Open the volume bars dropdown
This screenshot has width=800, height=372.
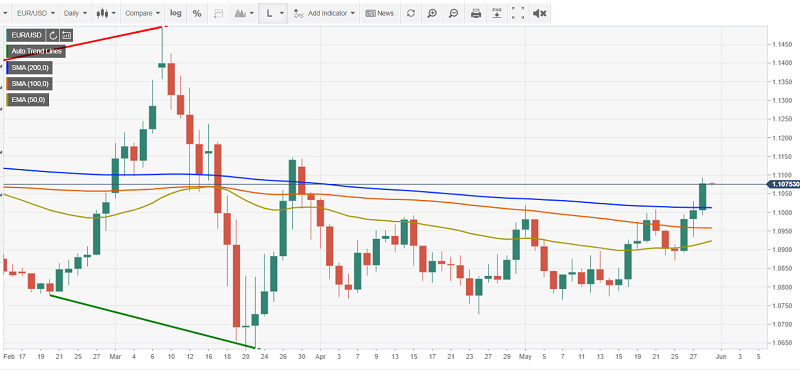pyautogui.click(x=244, y=13)
